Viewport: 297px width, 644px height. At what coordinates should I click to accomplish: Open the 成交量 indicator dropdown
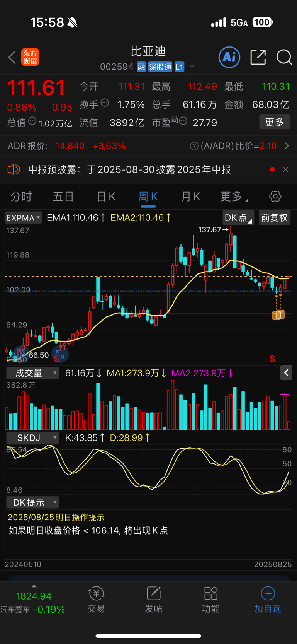(x=33, y=373)
